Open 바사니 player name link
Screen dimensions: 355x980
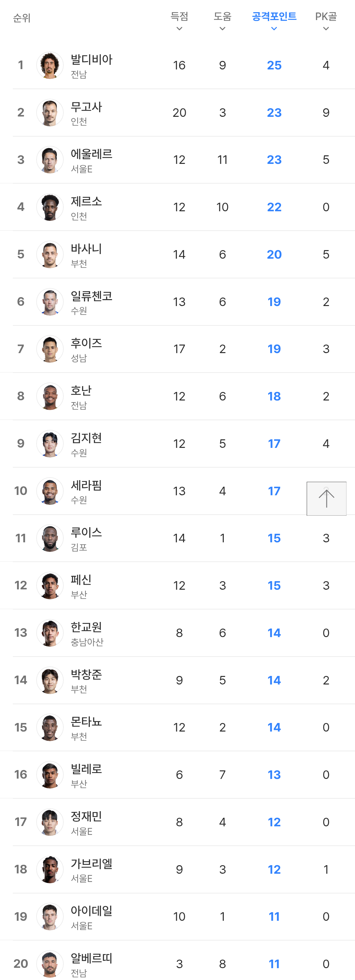click(x=86, y=249)
